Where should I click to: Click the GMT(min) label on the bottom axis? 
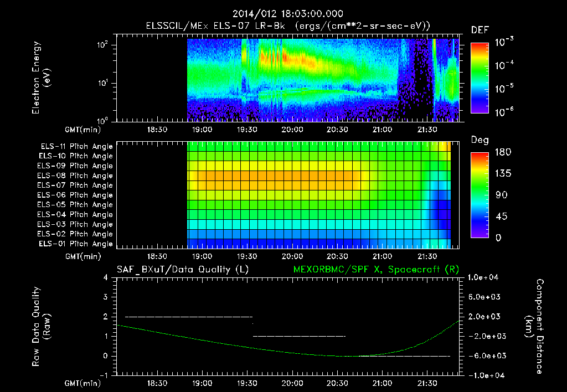83,384
